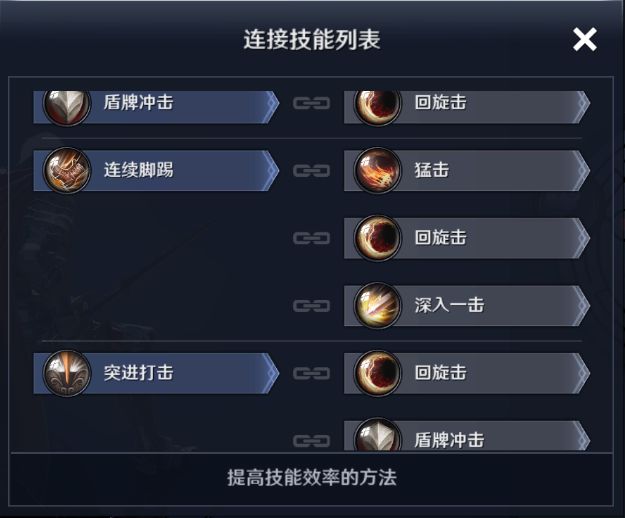Choose the 回旋击 entry directly below 猛击
Image resolution: width=625 pixels, height=518 pixels.
pos(440,238)
